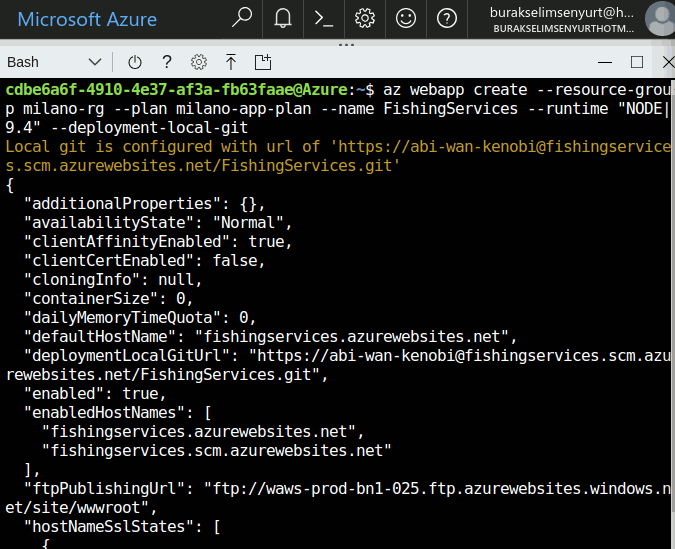Viewport: 675px width, 549px height.
Task: Click the user avatar picture
Action: (x=659, y=19)
